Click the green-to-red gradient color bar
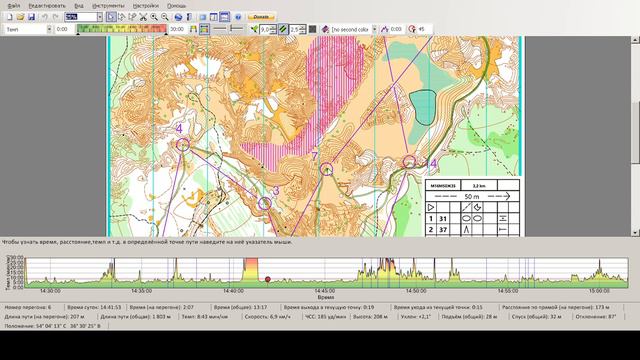640x360 pixels. pyautogui.click(x=122, y=29)
